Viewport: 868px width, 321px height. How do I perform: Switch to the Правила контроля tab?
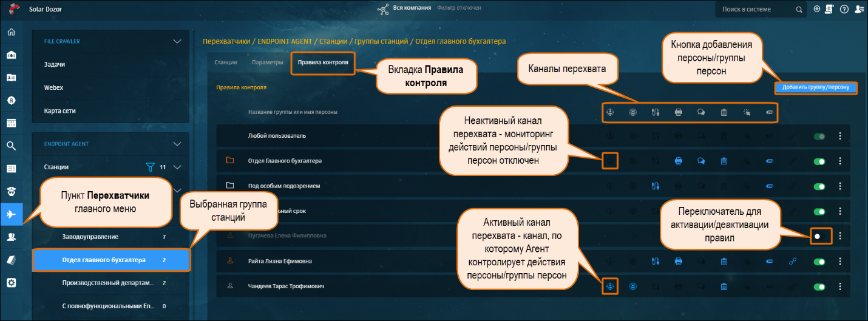point(323,63)
